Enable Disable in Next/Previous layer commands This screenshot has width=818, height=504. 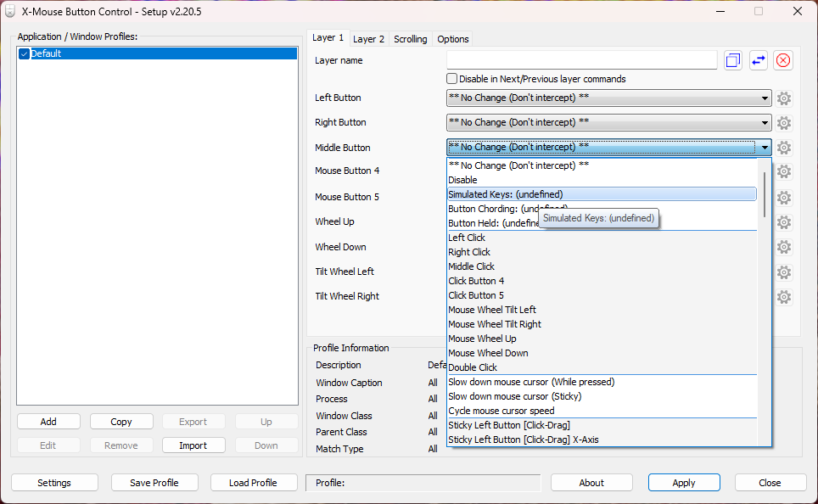(x=451, y=79)
